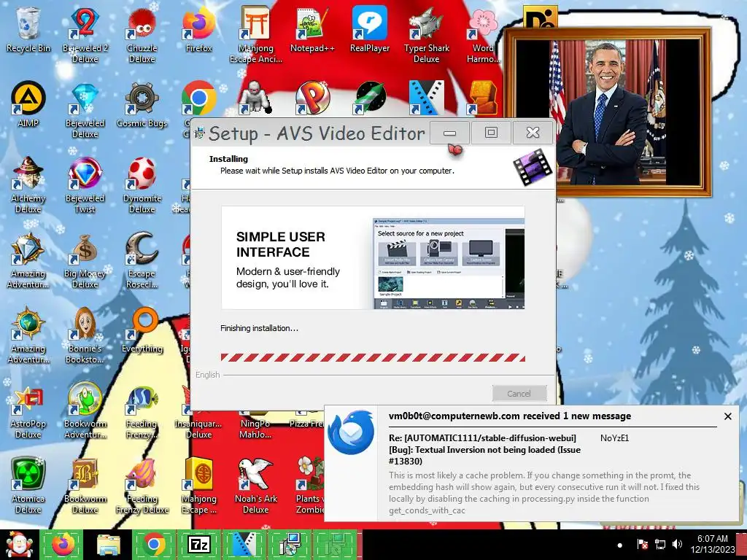The width and height of the screenshot is (747, 560).
Task: Click the framed portrait photo desktop gadget
Action: coord(608,112)
